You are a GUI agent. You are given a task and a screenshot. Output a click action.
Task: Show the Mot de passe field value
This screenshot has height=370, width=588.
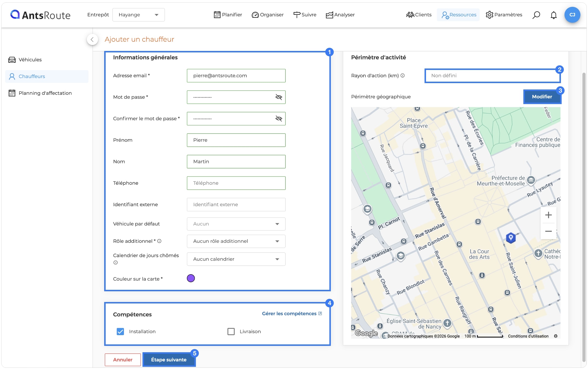278,97
